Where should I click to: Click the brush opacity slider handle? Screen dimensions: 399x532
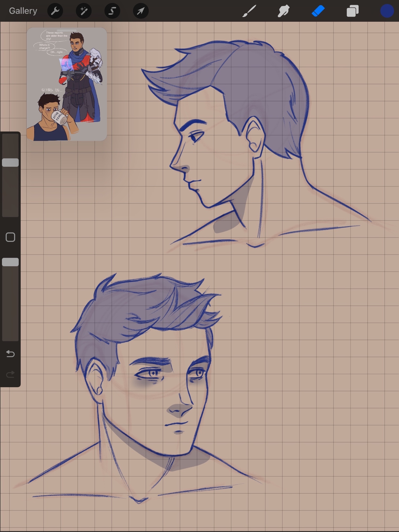[x=10, y=262]
